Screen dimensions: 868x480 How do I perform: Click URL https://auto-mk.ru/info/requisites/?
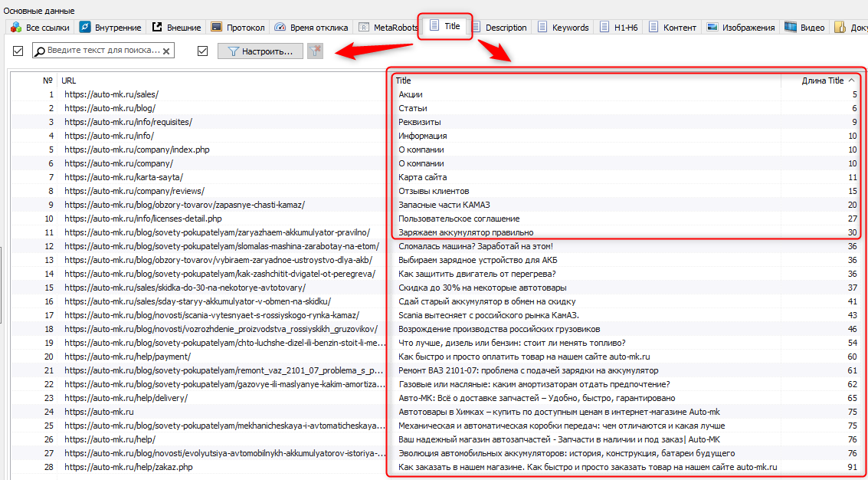click(129, 122)
